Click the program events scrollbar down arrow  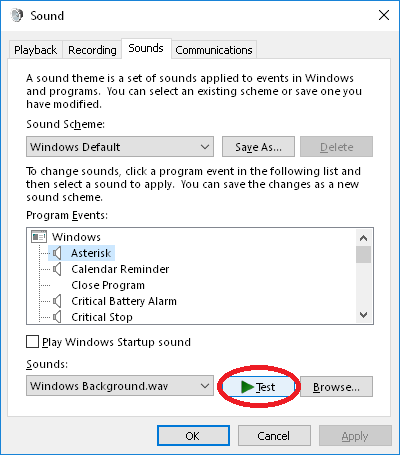363,315
